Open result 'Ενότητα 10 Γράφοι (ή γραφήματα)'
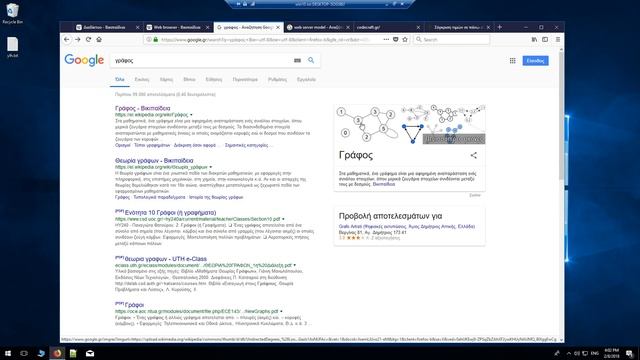 point(170,213)
